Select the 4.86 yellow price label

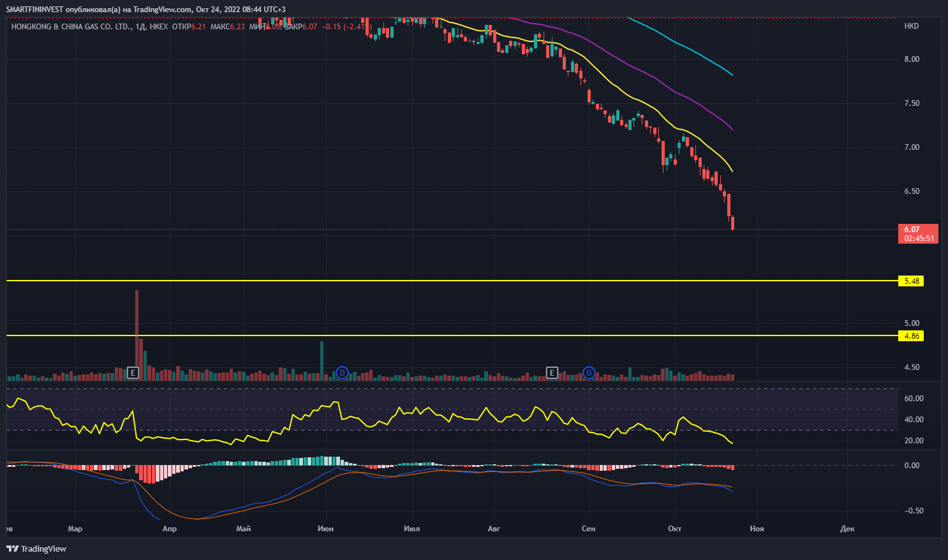tap(910, 335)
